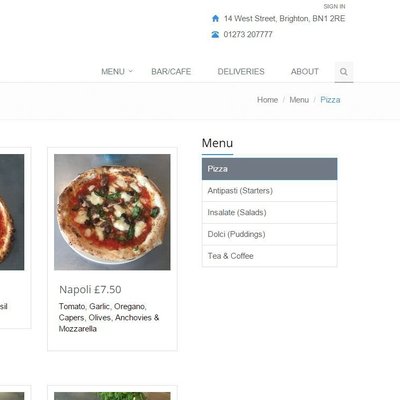Click the Menu breadcrumb link
The height and width of the screenshot is (400, 400).
(x=299, y=100)
